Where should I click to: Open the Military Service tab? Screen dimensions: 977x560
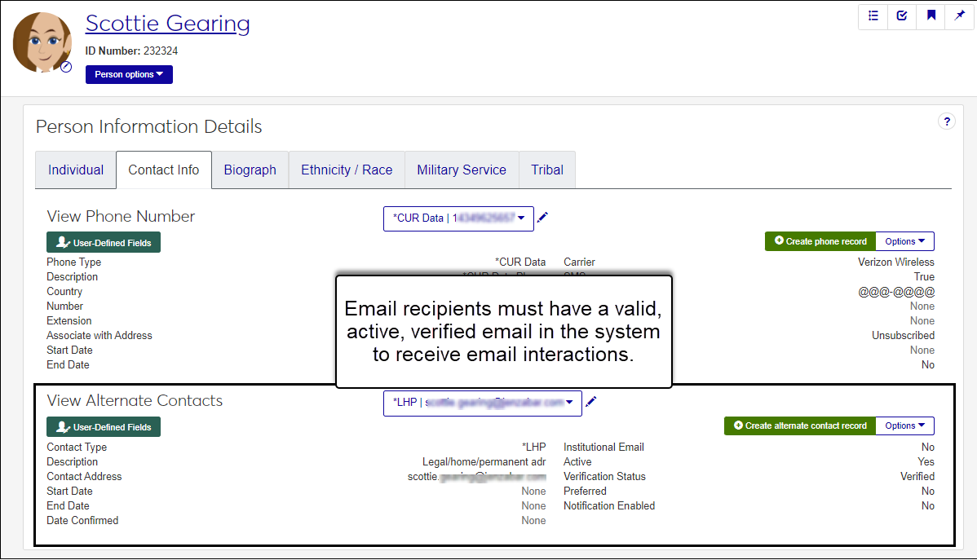coord(462,170)
